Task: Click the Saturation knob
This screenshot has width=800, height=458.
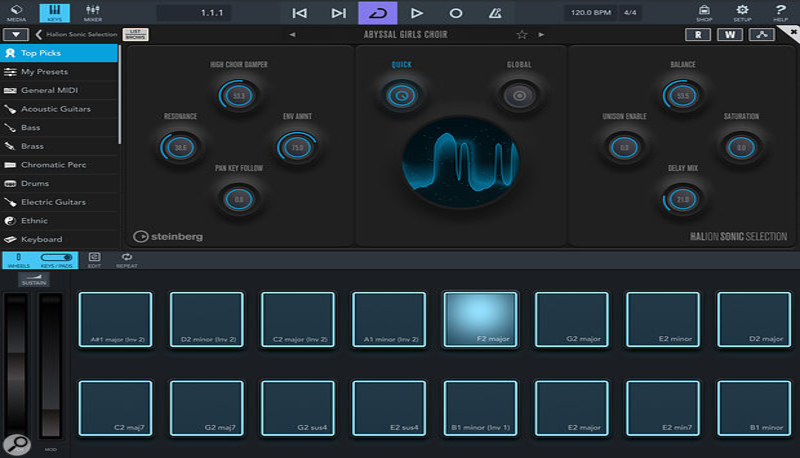Action: click(741, 147)
